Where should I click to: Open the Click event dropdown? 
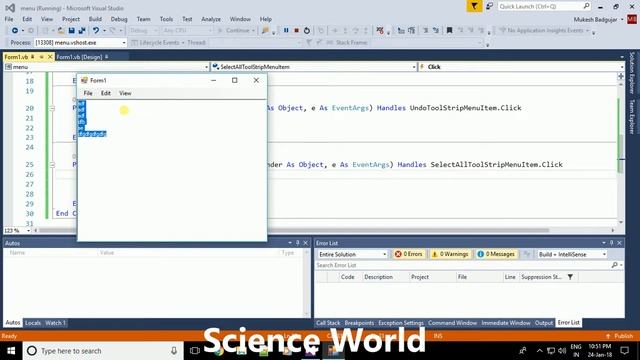[x=521, y=67]
